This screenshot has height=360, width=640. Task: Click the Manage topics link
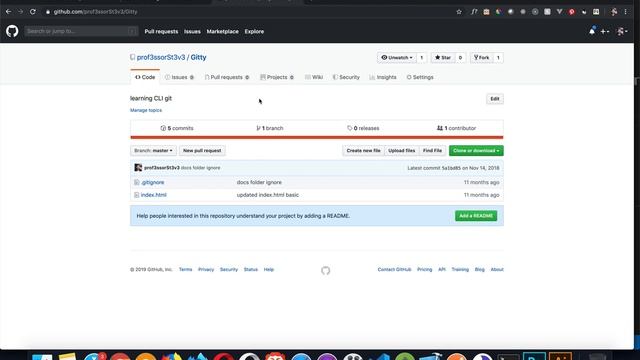pyautogui.click(x=146, y=110)
